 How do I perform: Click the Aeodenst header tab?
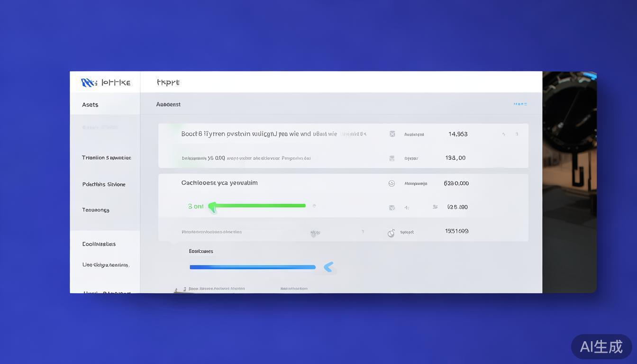(x=168, y=104)
